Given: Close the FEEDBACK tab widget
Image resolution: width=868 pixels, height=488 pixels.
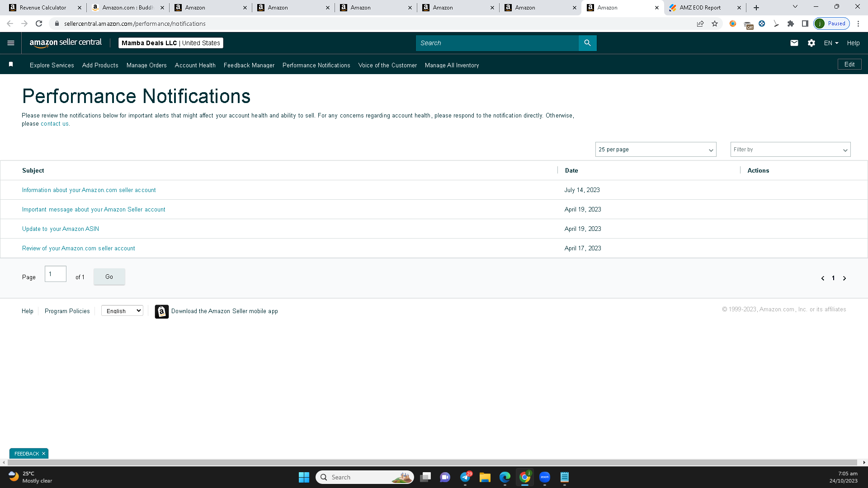Looking at the screenshot, I should point(43,454).
